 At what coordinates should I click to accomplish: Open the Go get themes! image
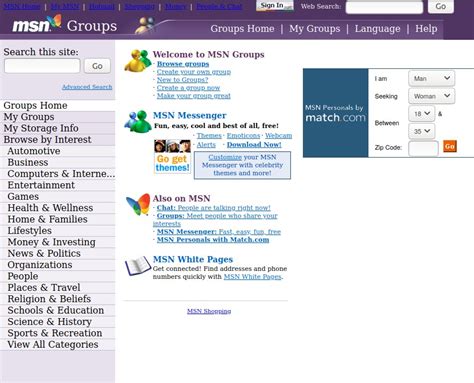point(172,156)
